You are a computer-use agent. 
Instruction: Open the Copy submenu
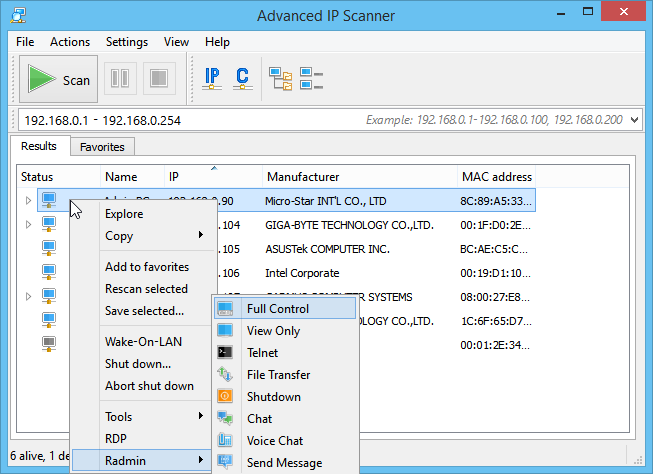click(x=119, y=236)
